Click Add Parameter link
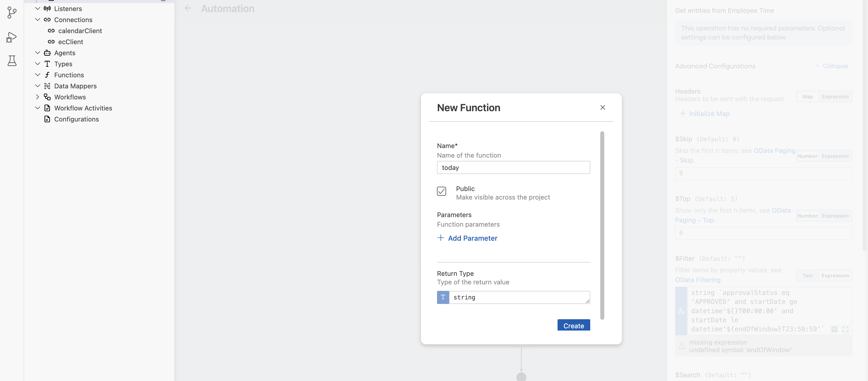The image size is (868, 381). (467, 238)
